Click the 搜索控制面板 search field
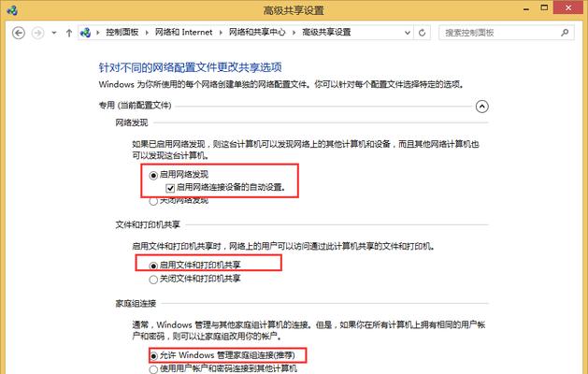Image resolution: width=588 pixels, height=374 pixels. pos(506,33)
